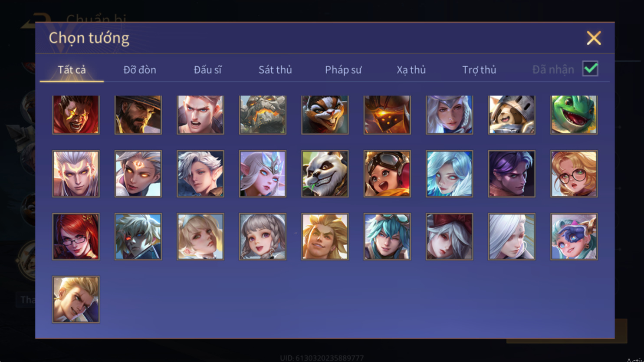
Task: Select the green frog hero portrait
Action: point(574,115)
